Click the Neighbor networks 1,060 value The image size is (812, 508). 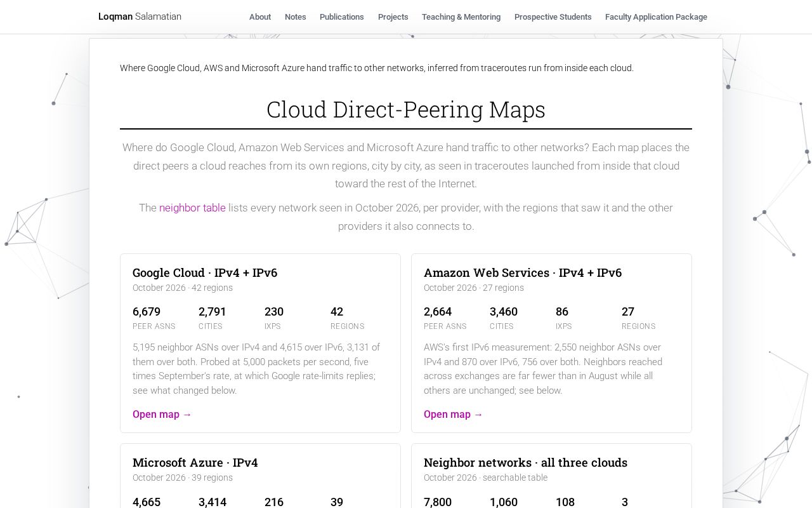point(504,502)
